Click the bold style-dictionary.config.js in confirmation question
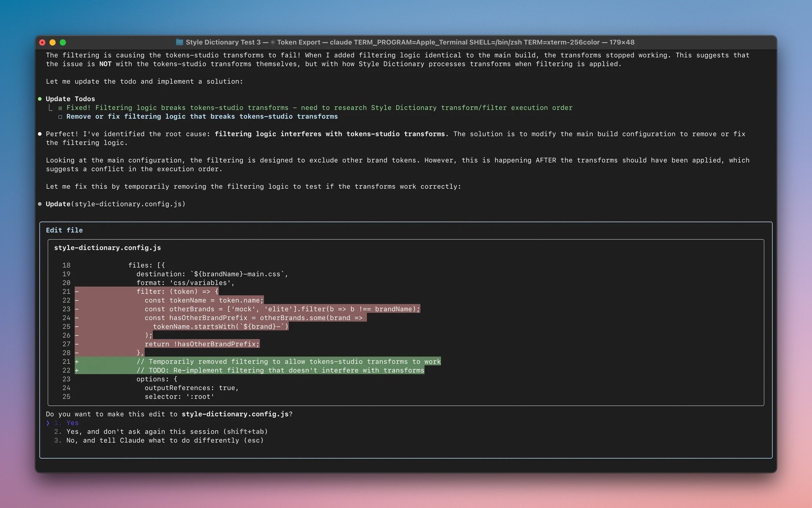This screenshot has width=812, height=508. point(235,414)
